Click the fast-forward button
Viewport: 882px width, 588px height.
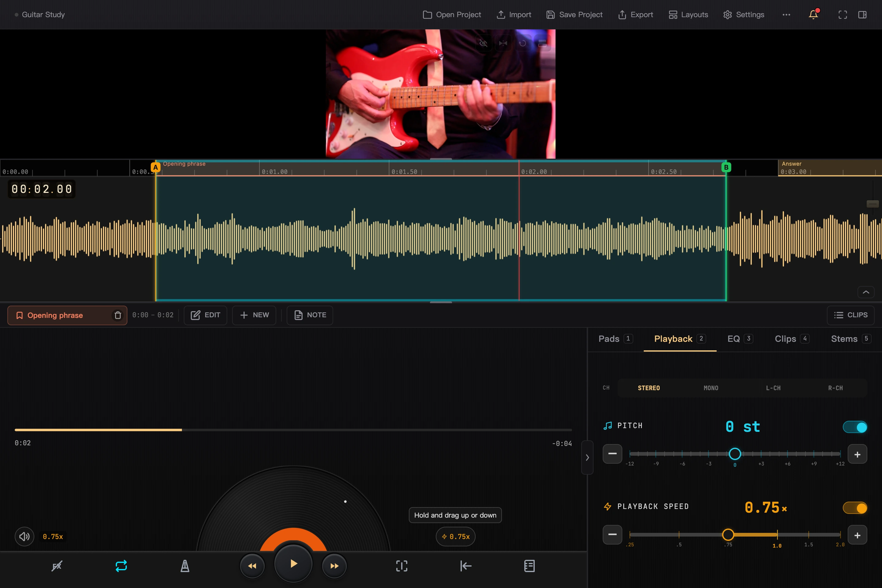[334, 566]
